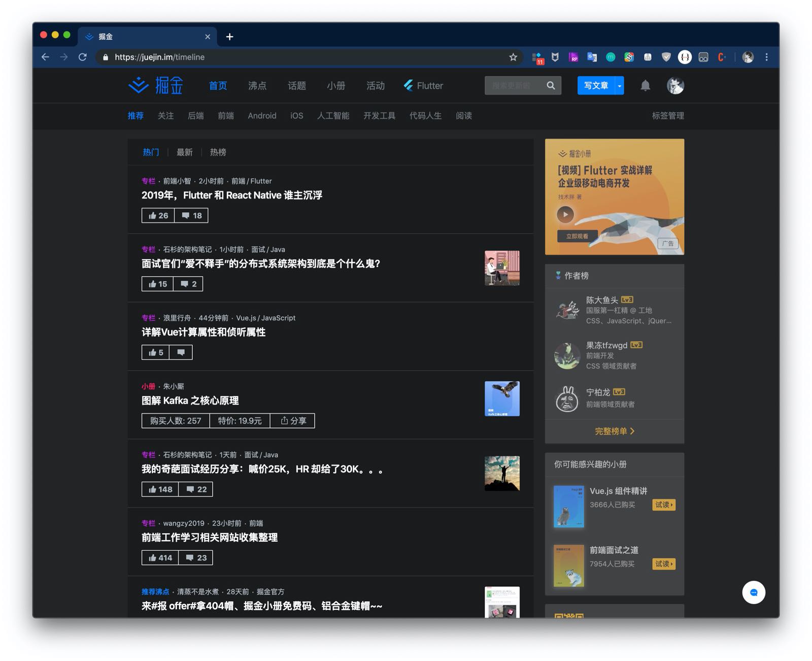Show the 热榜 ranking list
The width and height of the screenshot is (812, 661).
click(x=218, y=152)
